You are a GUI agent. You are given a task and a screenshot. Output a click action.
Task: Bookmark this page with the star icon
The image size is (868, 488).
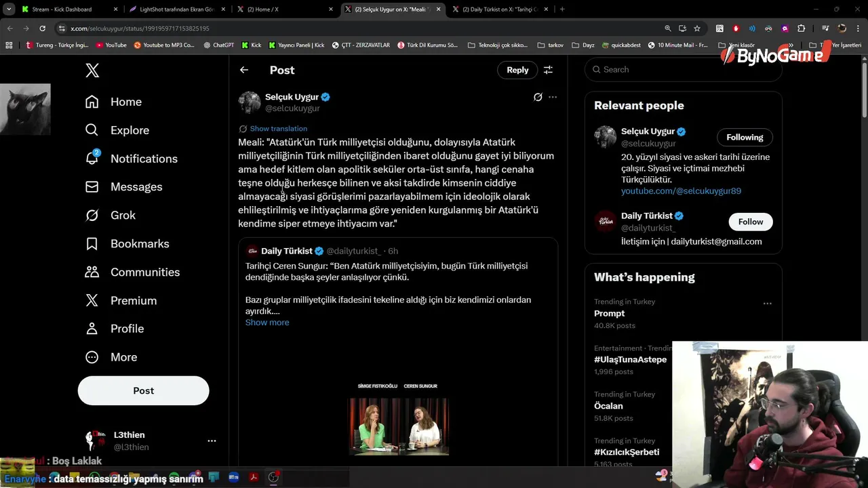(697, 28)
